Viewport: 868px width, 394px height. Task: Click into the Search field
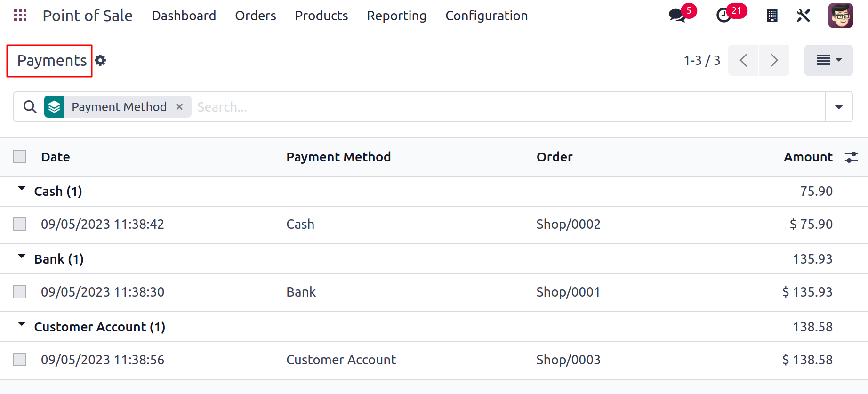pos(508,107)
